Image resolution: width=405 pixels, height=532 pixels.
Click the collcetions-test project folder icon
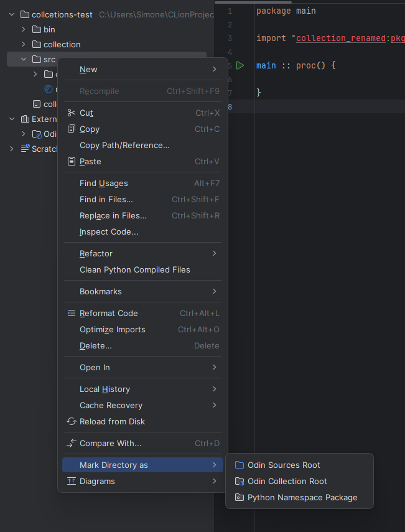tap(25, 14)
